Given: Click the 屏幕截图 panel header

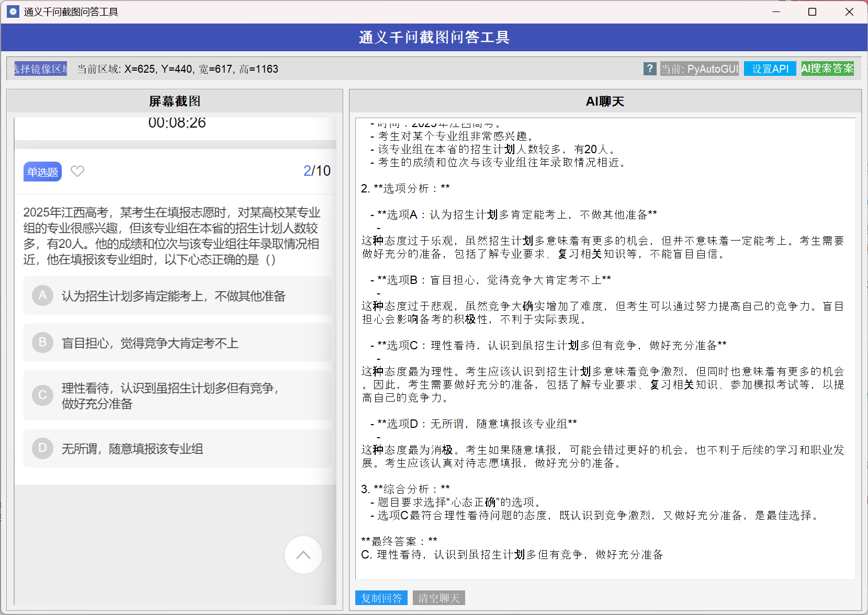Looking at the screenshot, I should [x=175, y=101].
